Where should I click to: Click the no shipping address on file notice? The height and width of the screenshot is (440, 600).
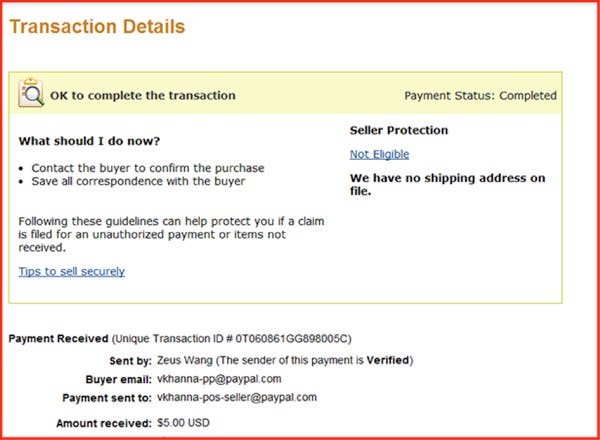click(447, 184)
